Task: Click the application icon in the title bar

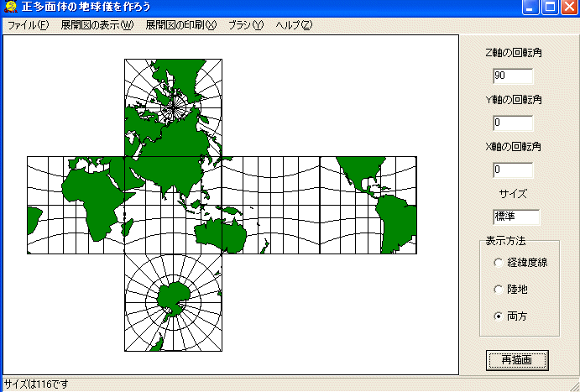Action: tap(10, 6)
